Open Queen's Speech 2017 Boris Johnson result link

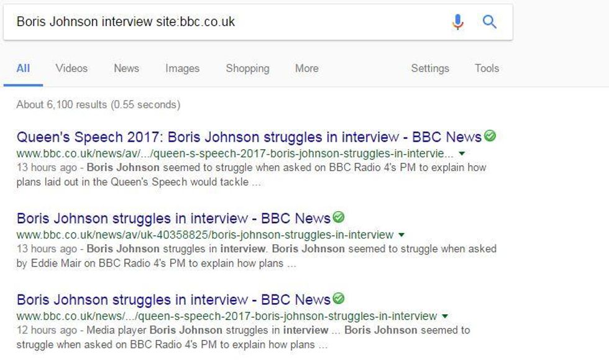point(249,137)
